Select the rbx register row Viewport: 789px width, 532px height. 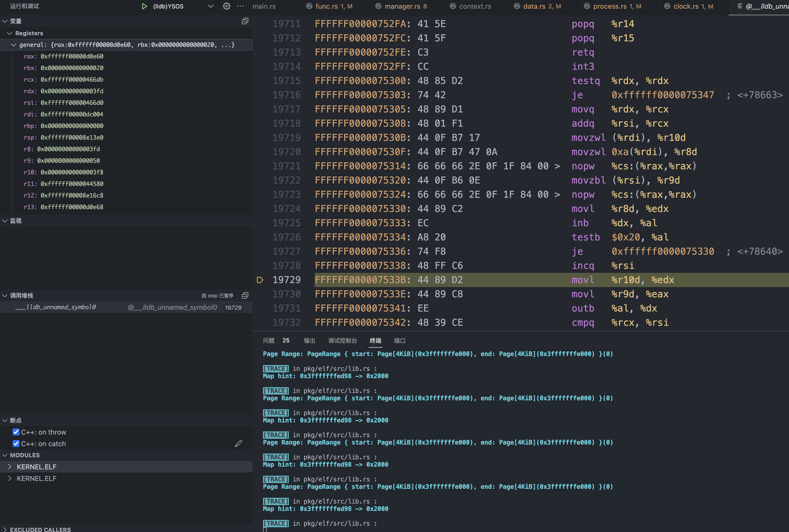126,68
